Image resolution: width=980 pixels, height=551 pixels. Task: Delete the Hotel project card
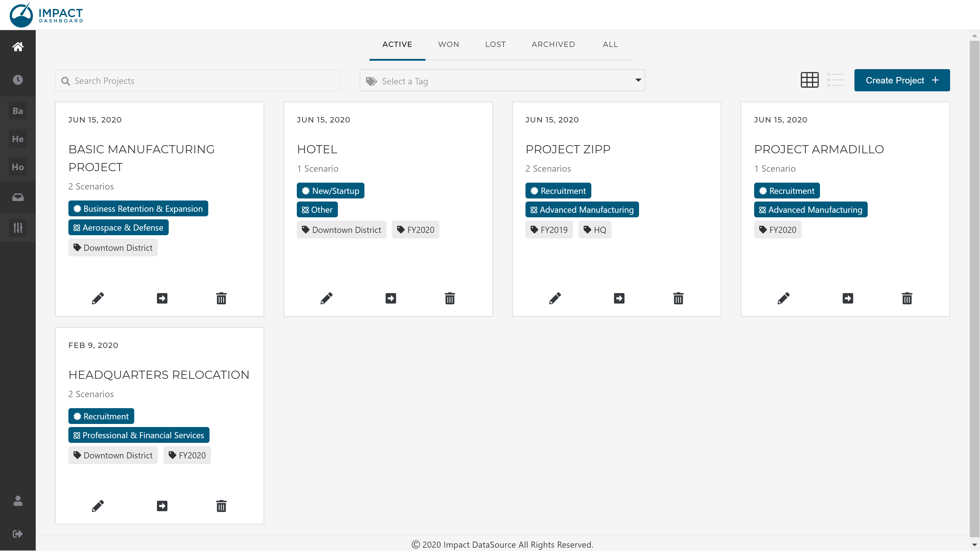[450, 298]
